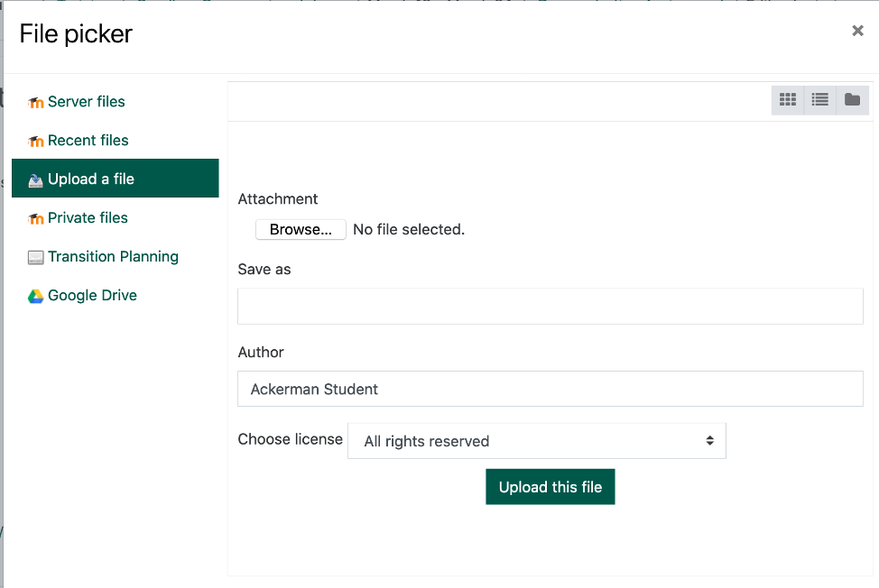The image size is (879, 588).
Task: Switch to list view of files
Action: (819, 100)
